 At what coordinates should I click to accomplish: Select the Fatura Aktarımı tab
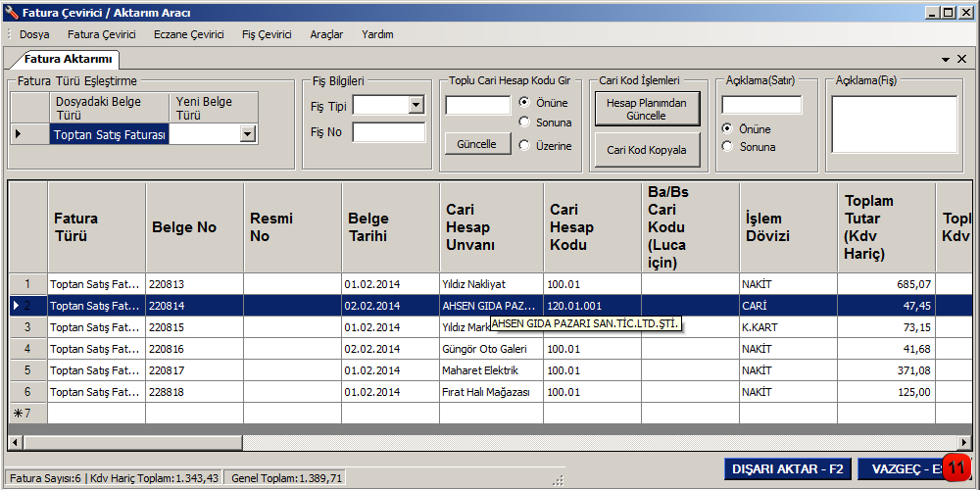pos(68,60)
